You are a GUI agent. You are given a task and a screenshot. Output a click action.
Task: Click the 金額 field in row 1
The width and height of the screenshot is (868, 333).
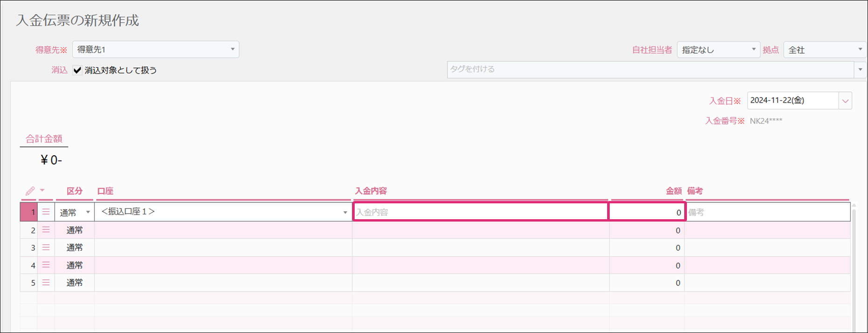click(x=647, y=212)
